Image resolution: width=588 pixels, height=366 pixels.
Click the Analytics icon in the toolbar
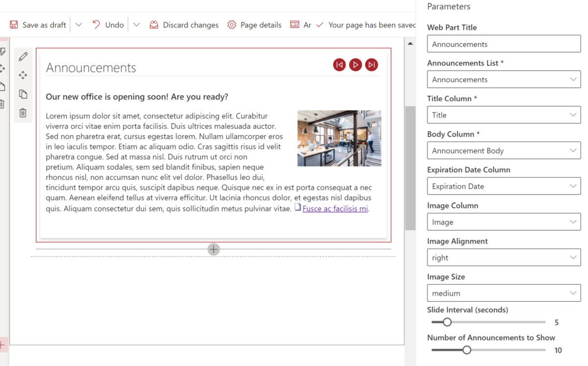tap(294, 24)
